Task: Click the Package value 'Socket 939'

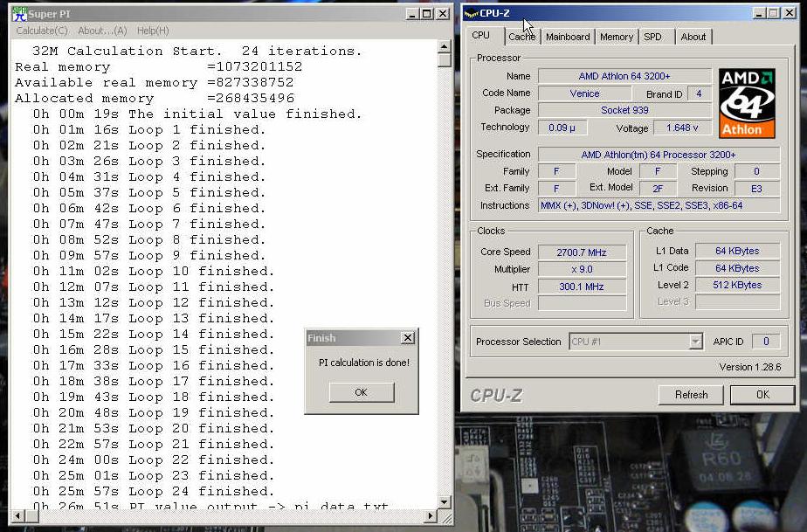Action: 624,110
